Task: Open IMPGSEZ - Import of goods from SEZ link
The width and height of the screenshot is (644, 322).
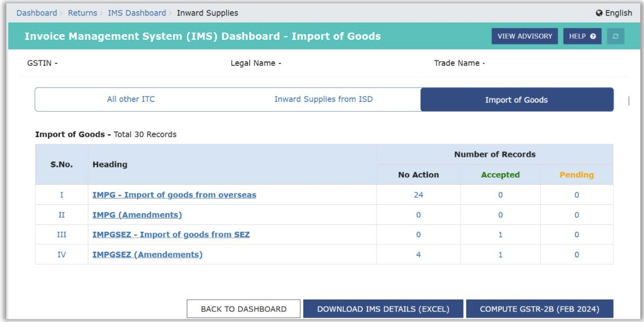Action: point(171,235)
